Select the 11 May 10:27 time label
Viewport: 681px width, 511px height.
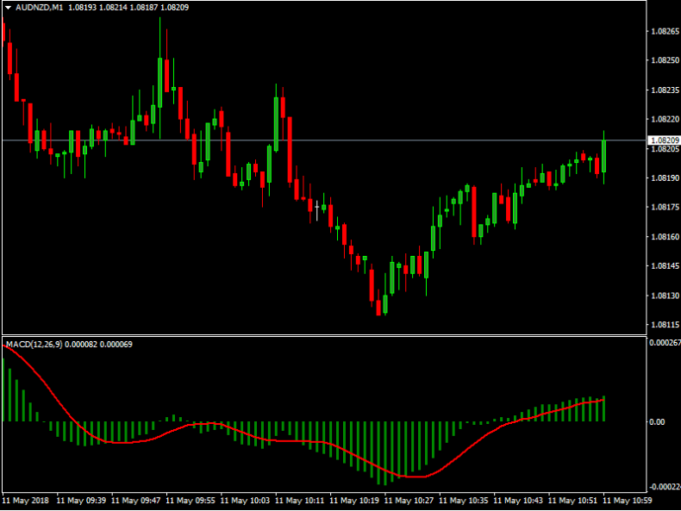click(413, 500)
